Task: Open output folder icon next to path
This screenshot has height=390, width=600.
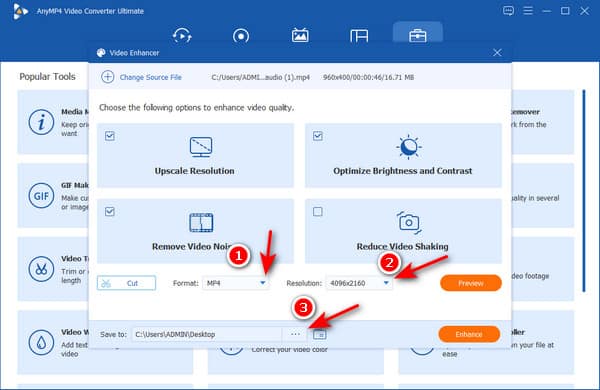Action: [320, 335]
